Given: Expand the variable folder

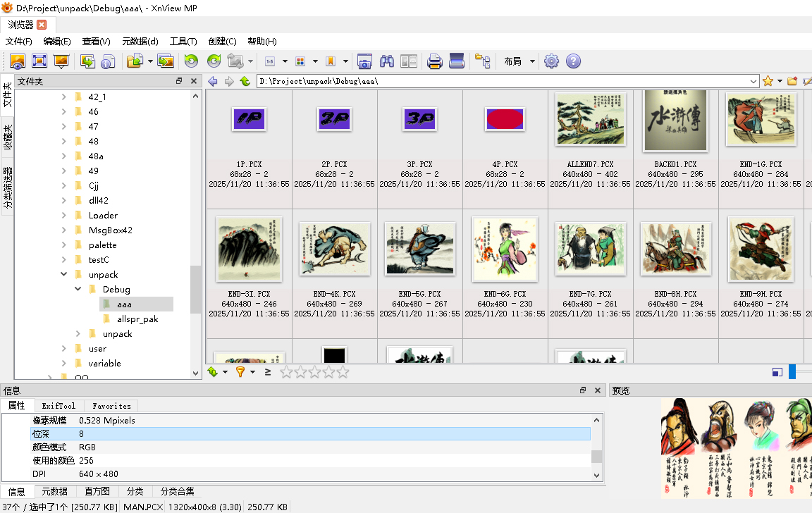Looking at the screenshot, I should click(63, 363).
